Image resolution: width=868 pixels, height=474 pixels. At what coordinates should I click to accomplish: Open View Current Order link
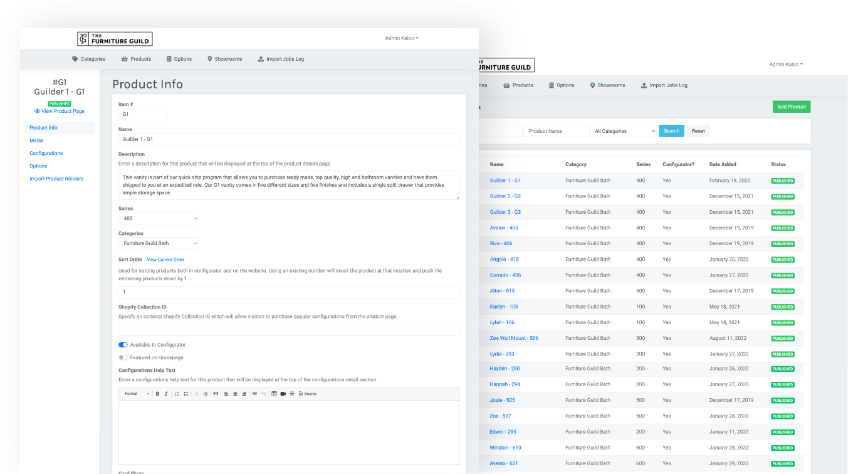[x=165, y=260]
